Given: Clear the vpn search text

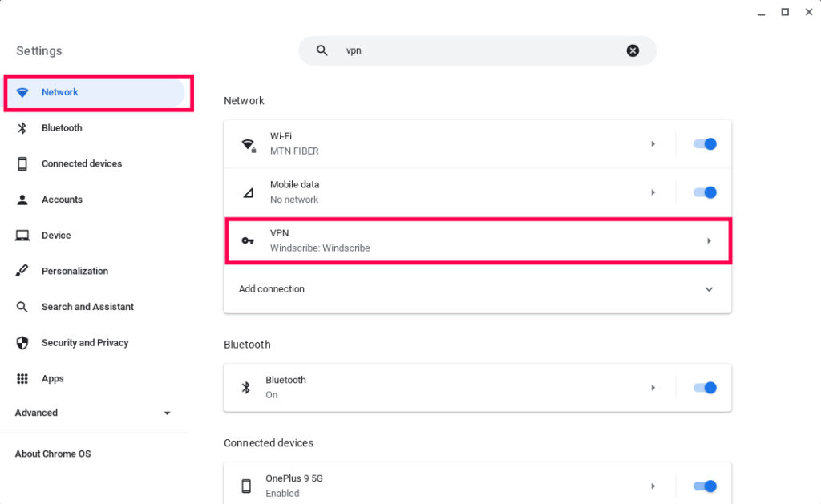Looking at the screenshot, I should tap(633, 50).
